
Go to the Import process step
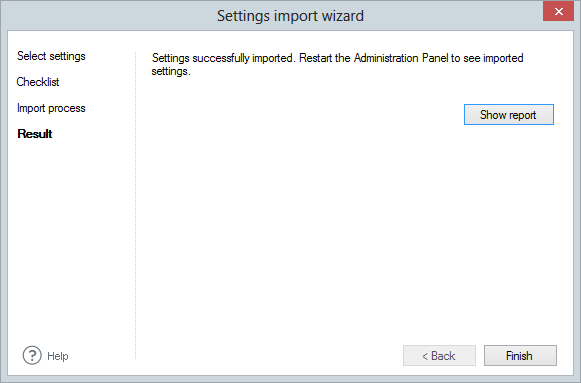click(x=51, y=108)
